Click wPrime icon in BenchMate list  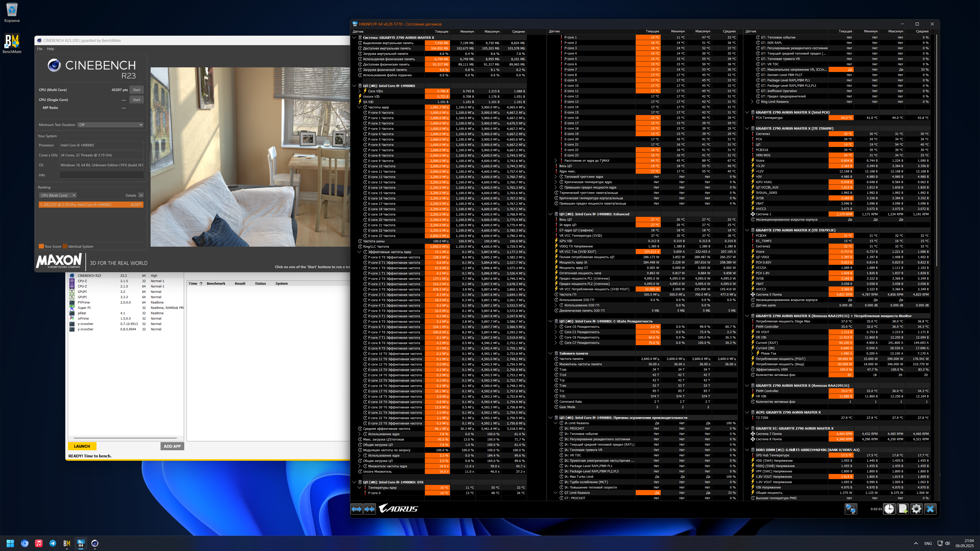pos(72,319)
